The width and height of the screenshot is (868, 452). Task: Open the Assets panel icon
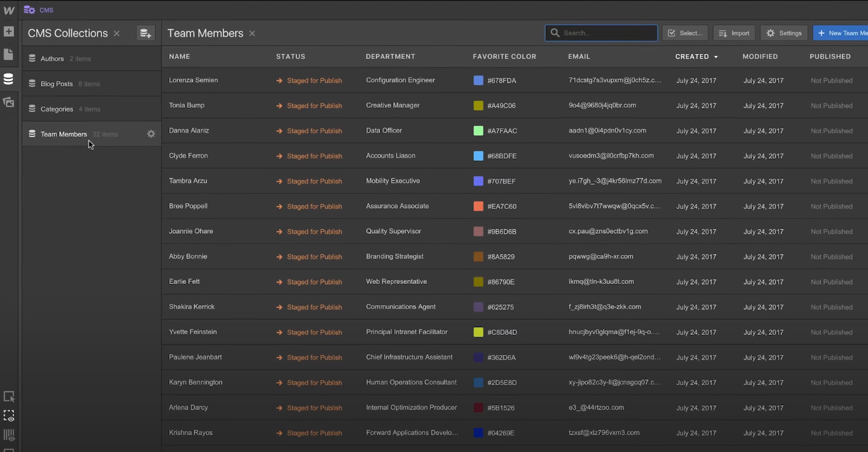coord(8,102)
